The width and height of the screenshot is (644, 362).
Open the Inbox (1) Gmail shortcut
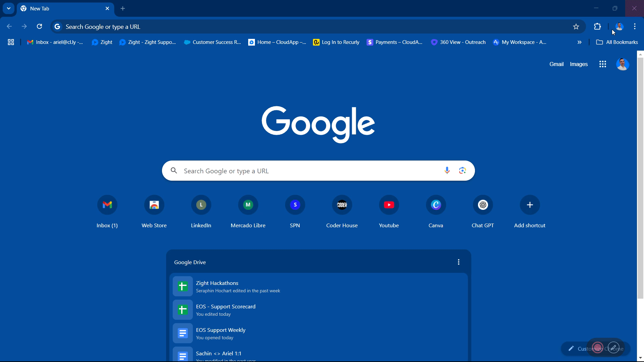107,211
